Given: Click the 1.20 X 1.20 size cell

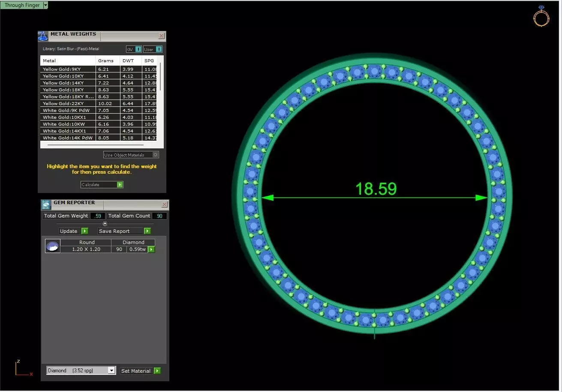Looking at the screenshot, I should click(x=87, y=249).
